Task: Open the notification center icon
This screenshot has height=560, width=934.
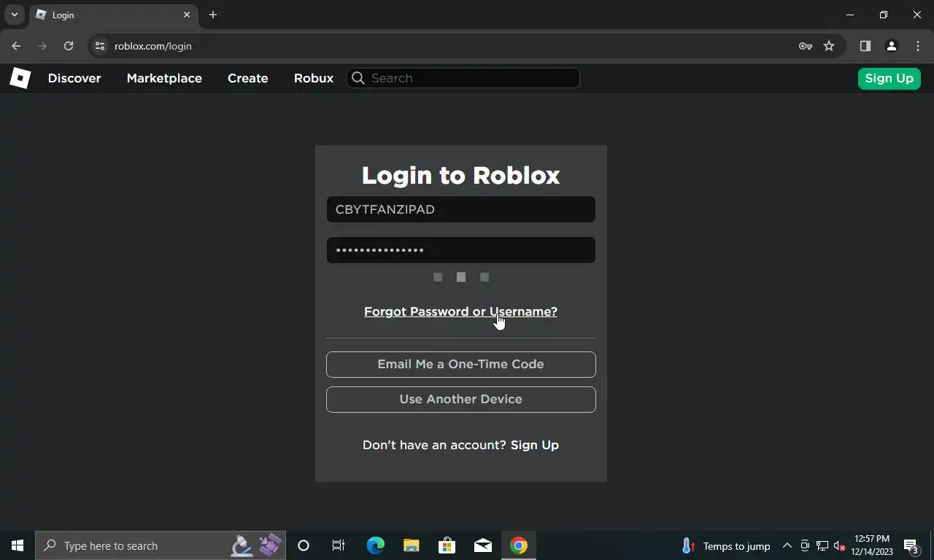Action: coord(911,545)
